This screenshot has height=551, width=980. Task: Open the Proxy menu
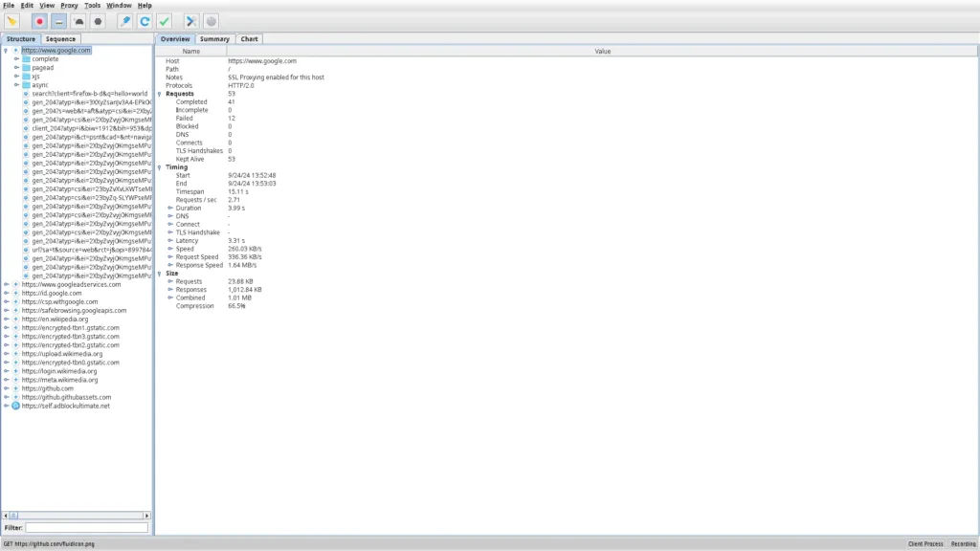[69, 5]
